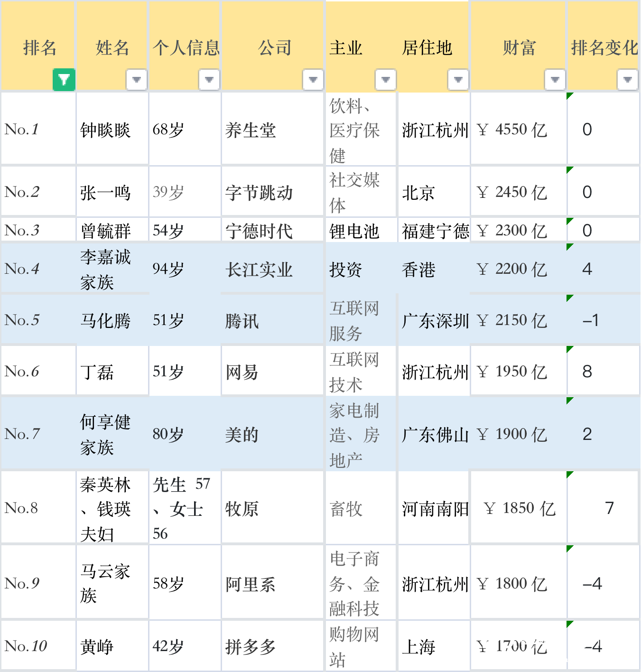Click the 河南南阳 residence cell
This screenshot has height=672, width=641.
[x=434, y=508]
